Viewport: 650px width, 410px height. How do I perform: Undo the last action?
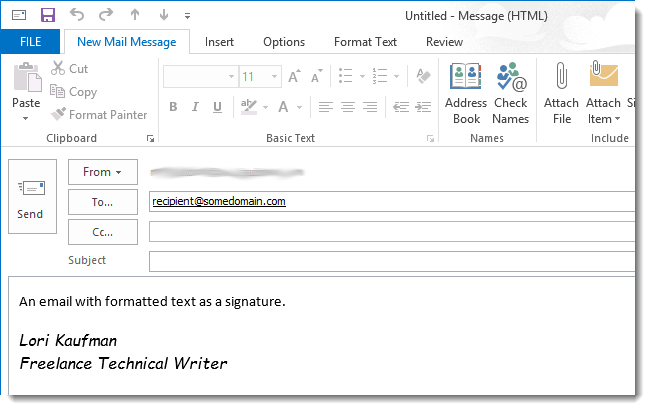[x=77, y=15]
